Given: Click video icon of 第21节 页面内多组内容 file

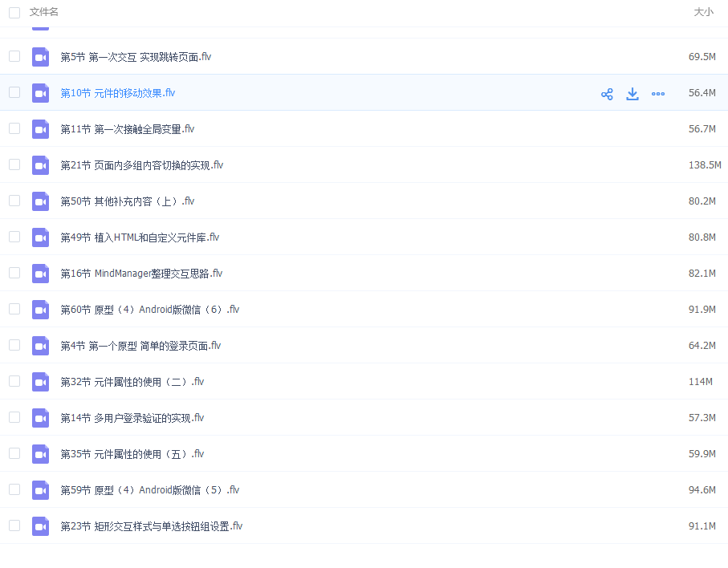Looking at the screenshot, I should click(40, 165).
